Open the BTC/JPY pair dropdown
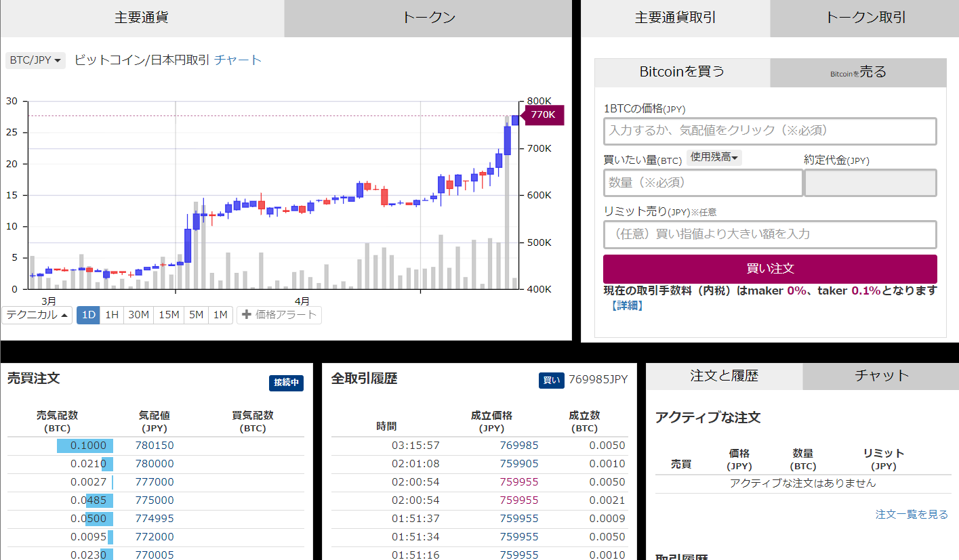The height and width of the screenshot is (560, 959). pos(35,60)
